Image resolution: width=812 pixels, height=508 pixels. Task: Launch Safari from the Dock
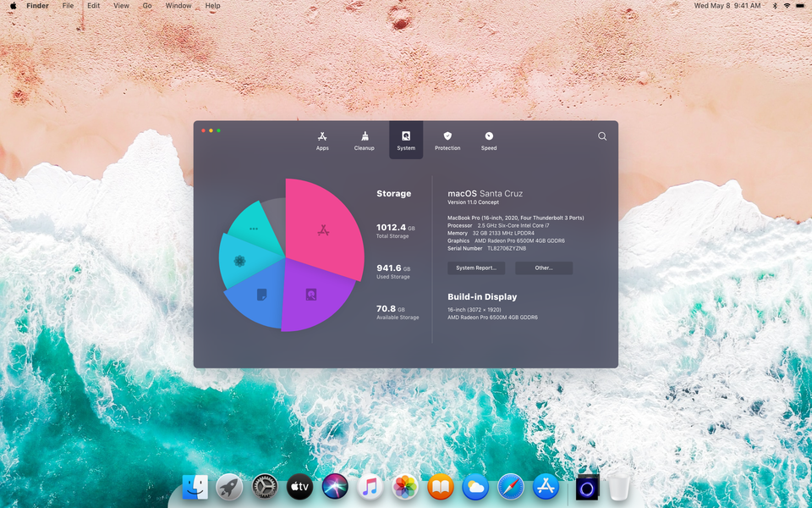(511, 488)
